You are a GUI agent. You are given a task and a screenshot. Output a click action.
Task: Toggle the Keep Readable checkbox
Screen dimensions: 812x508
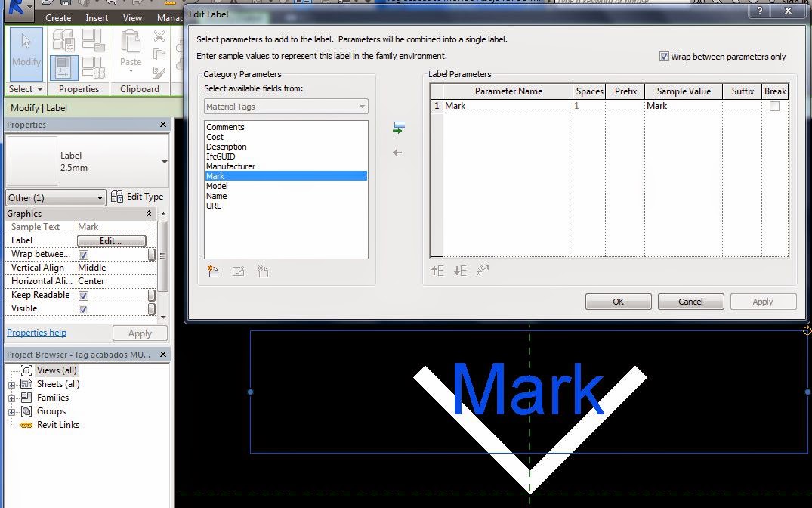[x=83, y=295]
